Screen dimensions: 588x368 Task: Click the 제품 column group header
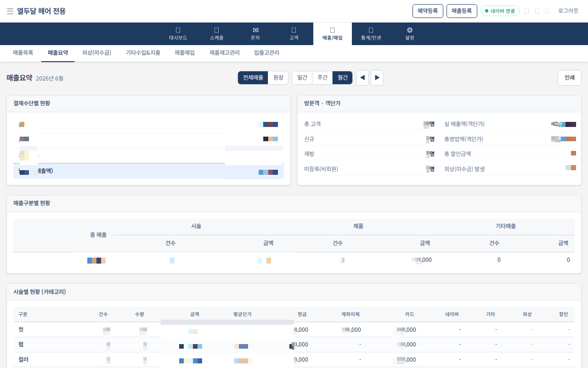pos(358,226)
